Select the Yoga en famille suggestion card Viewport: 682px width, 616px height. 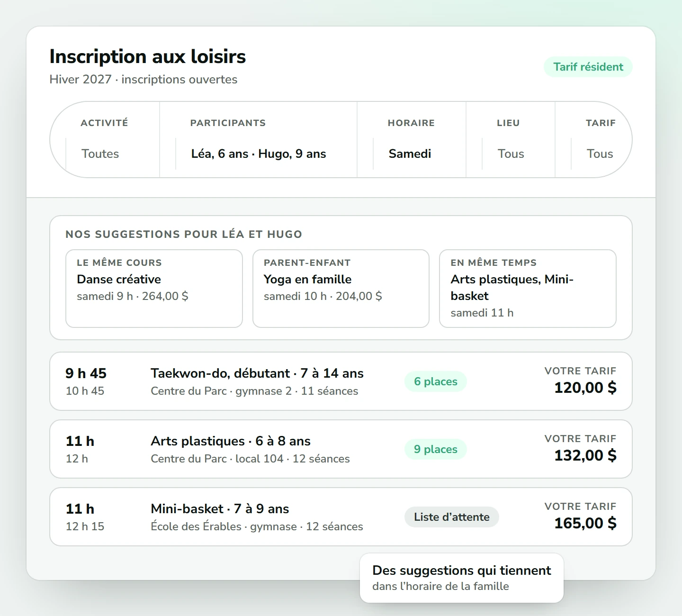tap(341, 289)
